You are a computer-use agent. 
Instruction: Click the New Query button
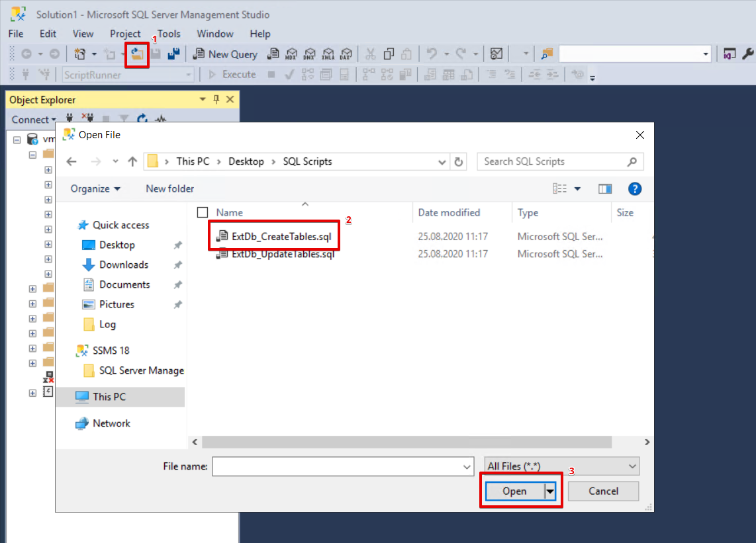(225, 54)
